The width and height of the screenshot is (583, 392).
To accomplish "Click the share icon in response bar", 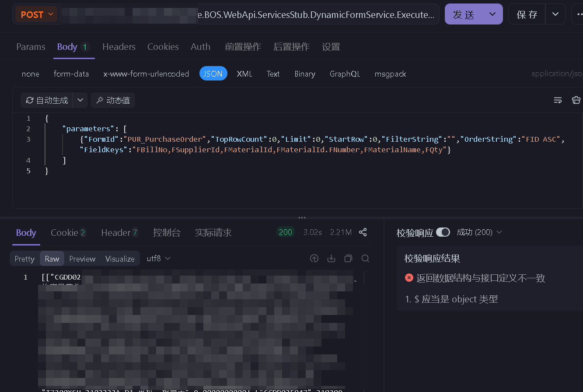I will [363, 232].
